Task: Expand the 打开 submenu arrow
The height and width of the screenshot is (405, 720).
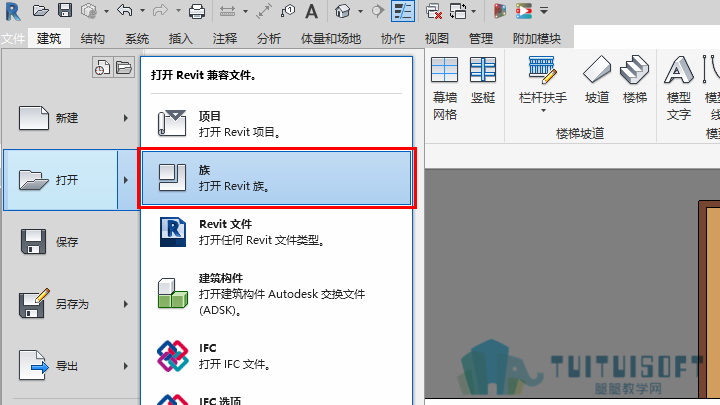Action: [x=125, y=180]
